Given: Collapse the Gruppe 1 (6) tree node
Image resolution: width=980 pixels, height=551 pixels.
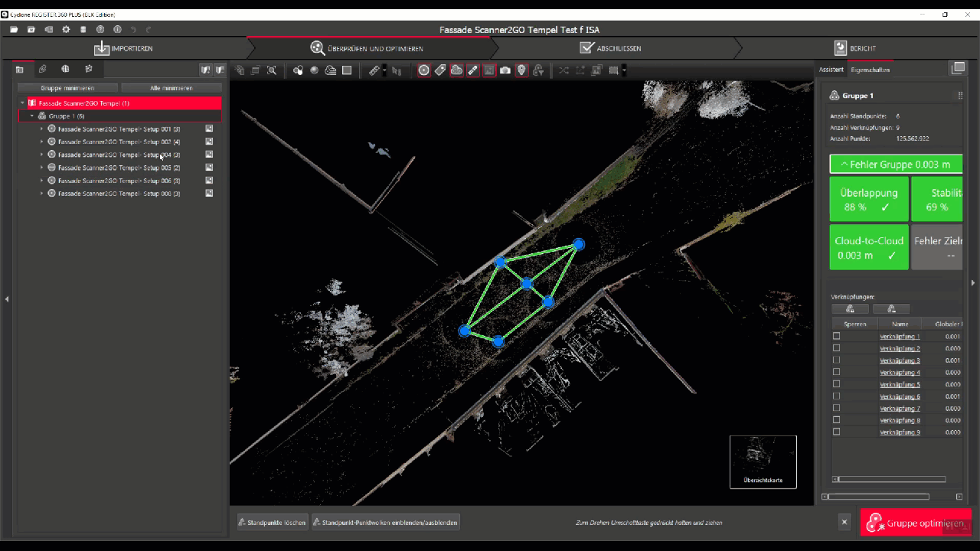Looking at the screenshot, I should (x=32, y=116).
